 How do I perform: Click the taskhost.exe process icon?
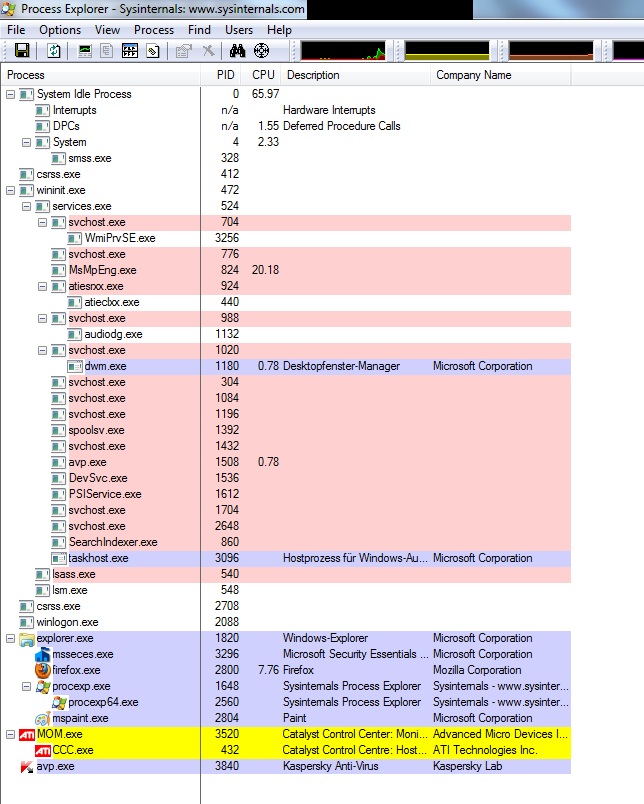(x=59, y=558)
